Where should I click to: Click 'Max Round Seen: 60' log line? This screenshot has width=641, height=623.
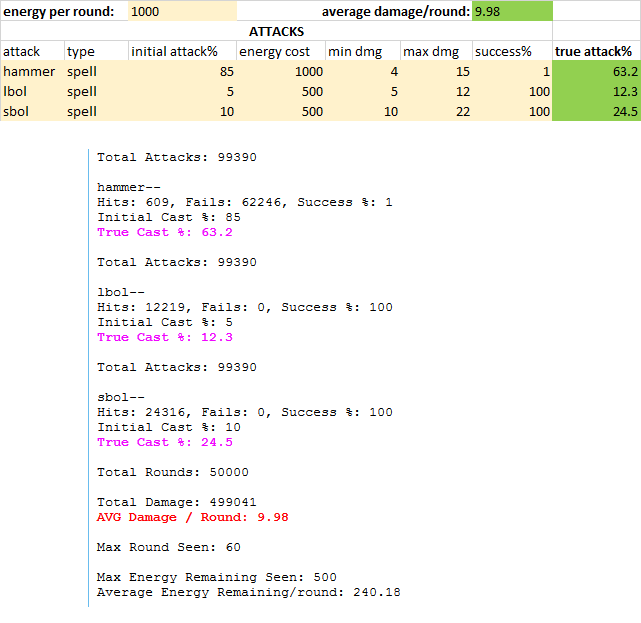click(169, 547)
